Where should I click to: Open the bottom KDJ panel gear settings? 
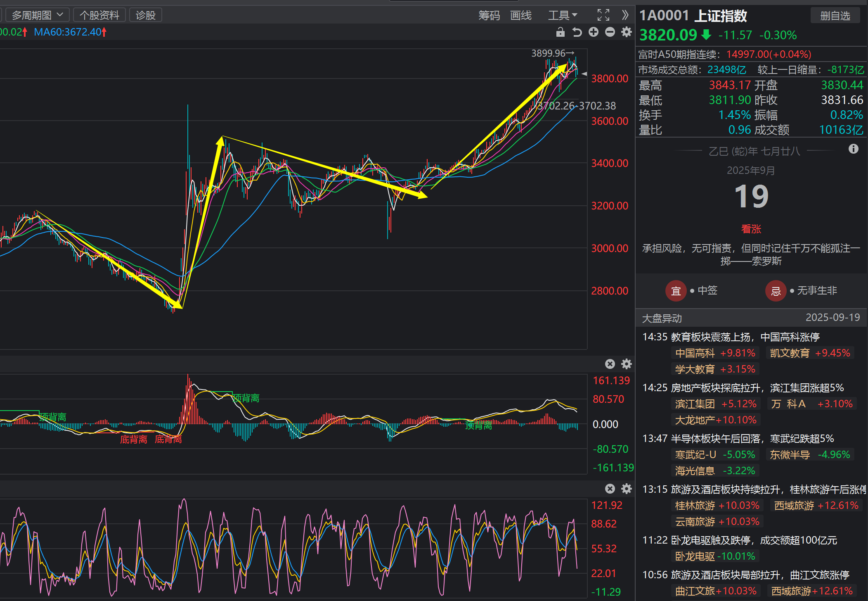(x=627, y=489)
